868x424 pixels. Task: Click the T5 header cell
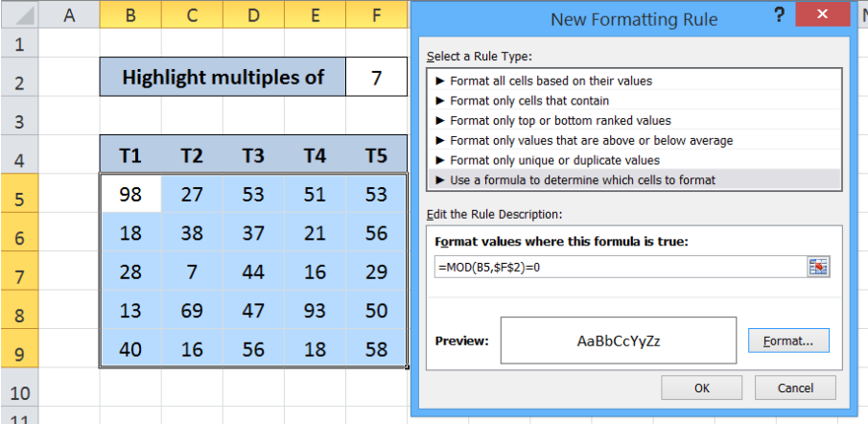[376, 153]
